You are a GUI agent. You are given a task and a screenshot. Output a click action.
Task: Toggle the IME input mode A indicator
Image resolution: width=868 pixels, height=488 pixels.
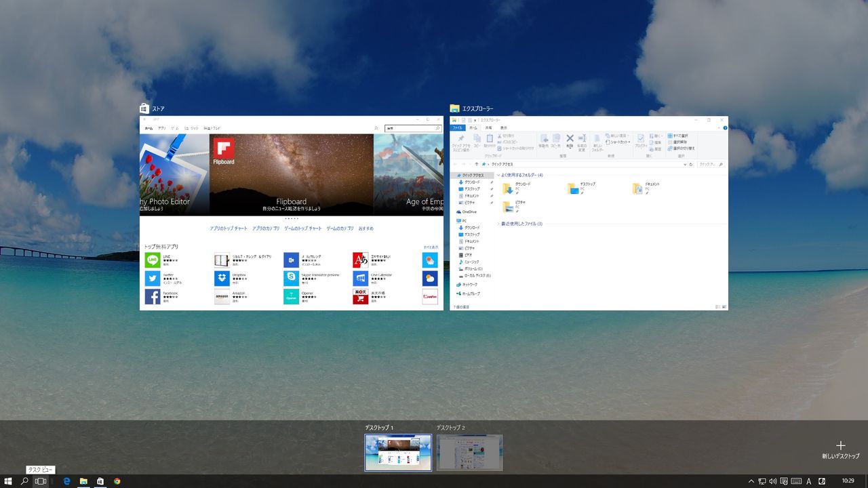(809, 481)
